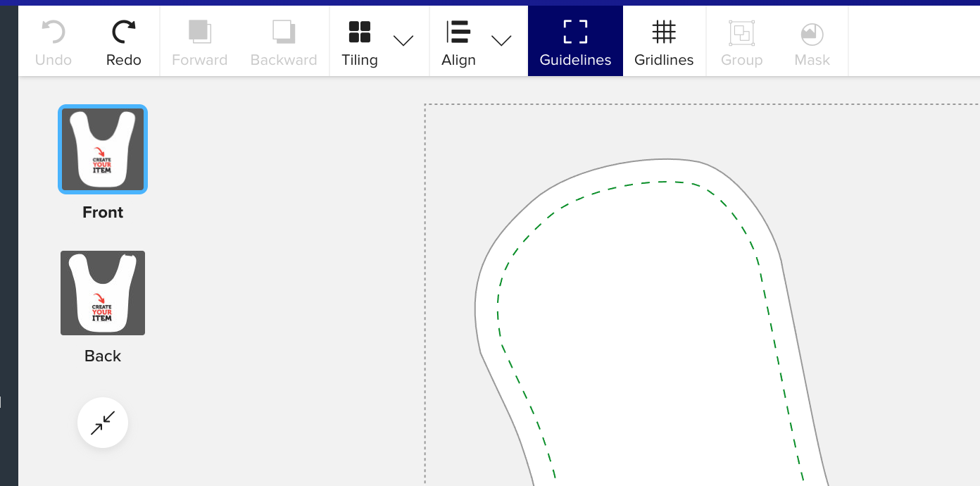This screenshot has width=980, height=486.
Task: Click the Redo arrow icon
Action: 124,32
